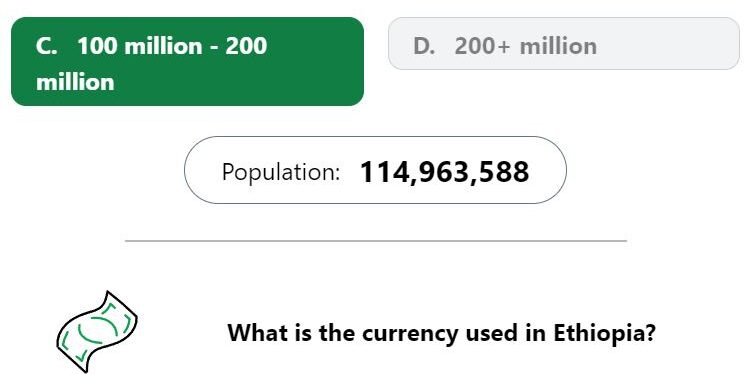Select answer C, 100 million - 200 million

pos(187,62)
